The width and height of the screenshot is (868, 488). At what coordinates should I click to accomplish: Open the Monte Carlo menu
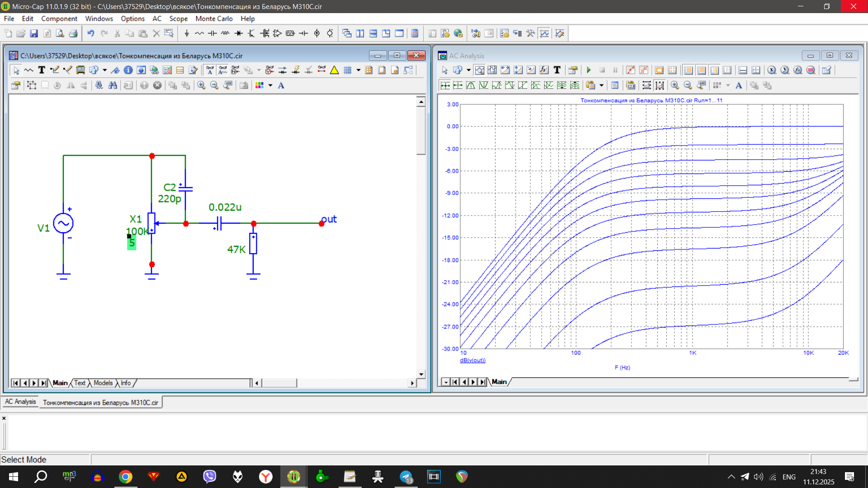214,19
